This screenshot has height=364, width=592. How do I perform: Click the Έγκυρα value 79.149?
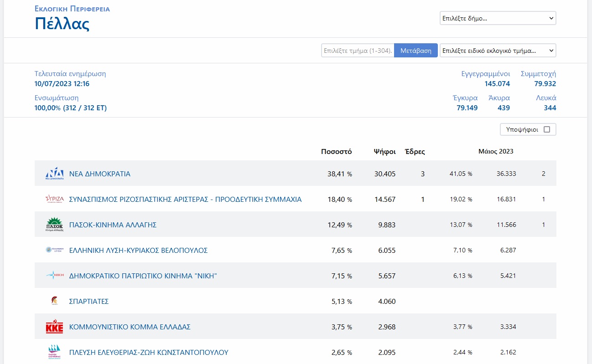[467, 108]
